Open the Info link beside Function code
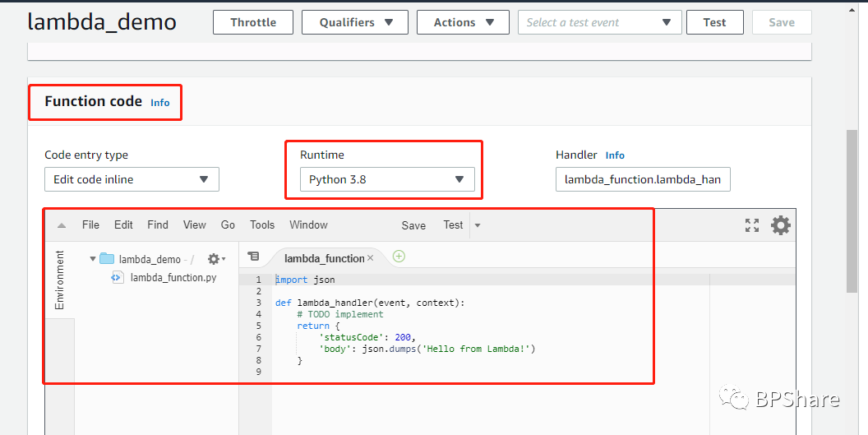 click(160, 103)
